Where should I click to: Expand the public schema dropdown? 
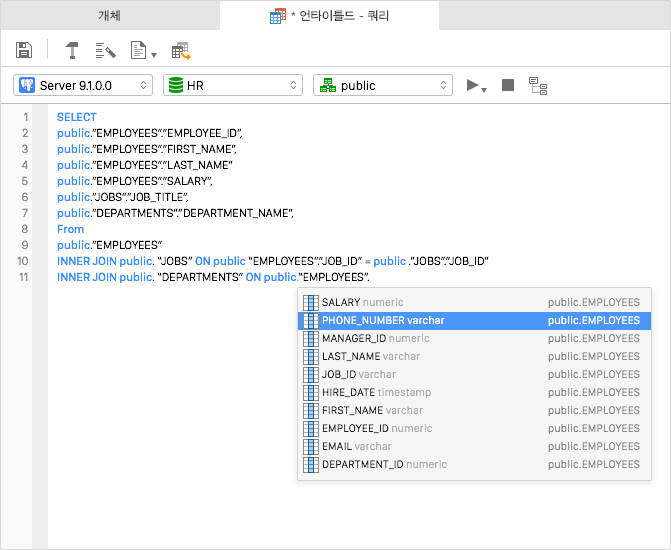coord(382,86)
